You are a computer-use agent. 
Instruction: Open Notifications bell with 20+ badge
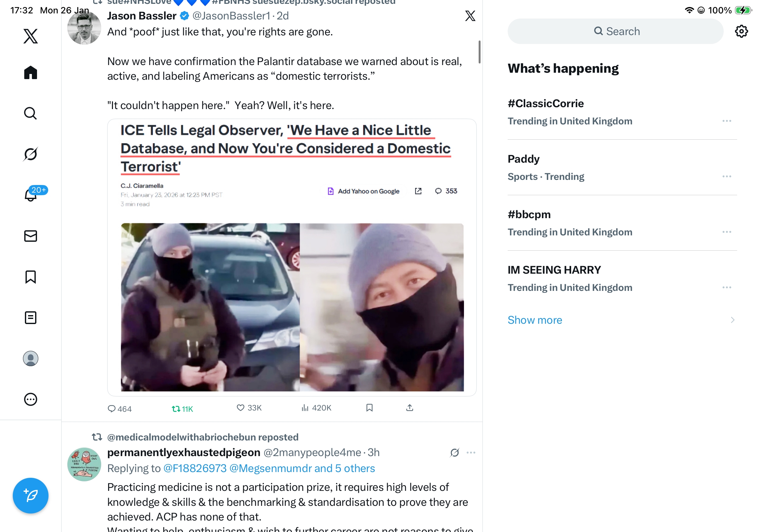[x=31, y=194]
